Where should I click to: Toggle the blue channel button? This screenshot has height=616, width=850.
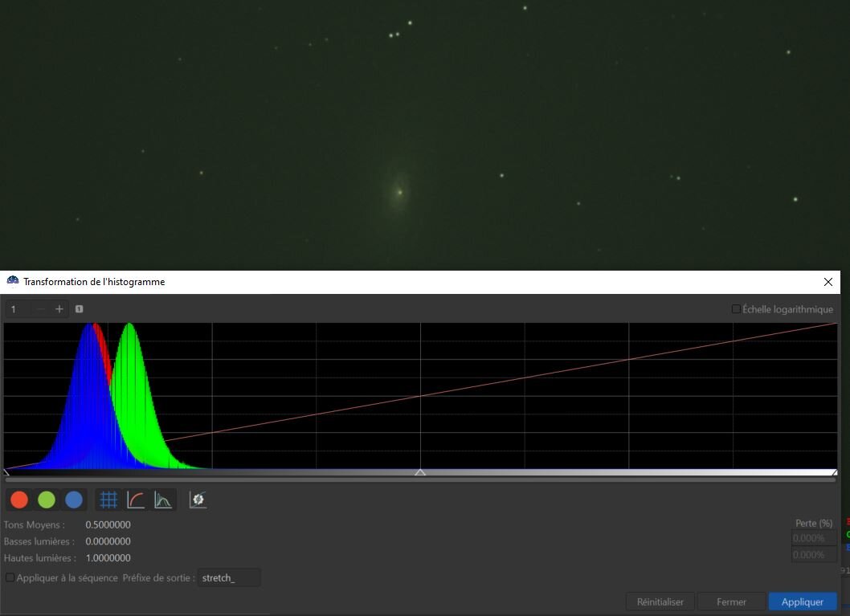pos(74,500)
